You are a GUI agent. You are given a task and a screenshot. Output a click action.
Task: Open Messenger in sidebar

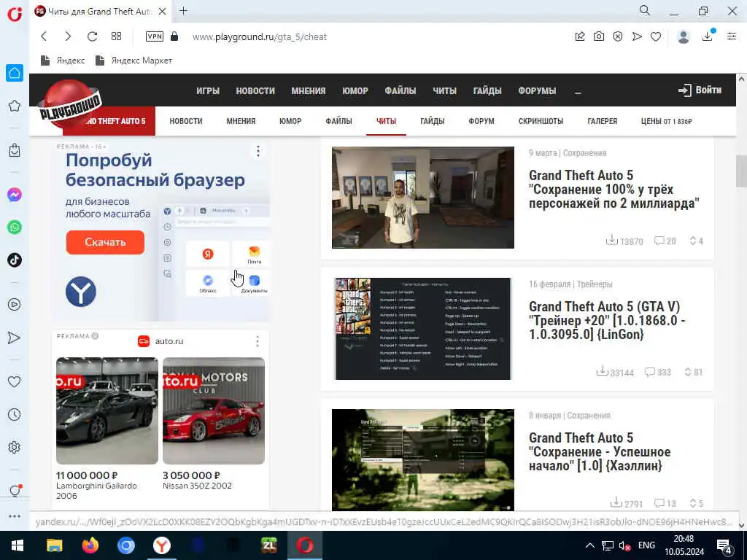pos(15,195)
